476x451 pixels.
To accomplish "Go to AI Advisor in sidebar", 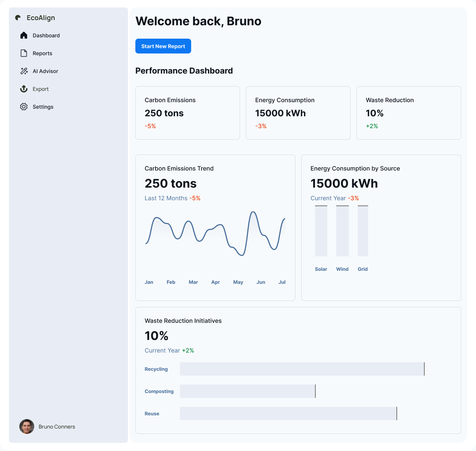I will (x=45, y=71).
